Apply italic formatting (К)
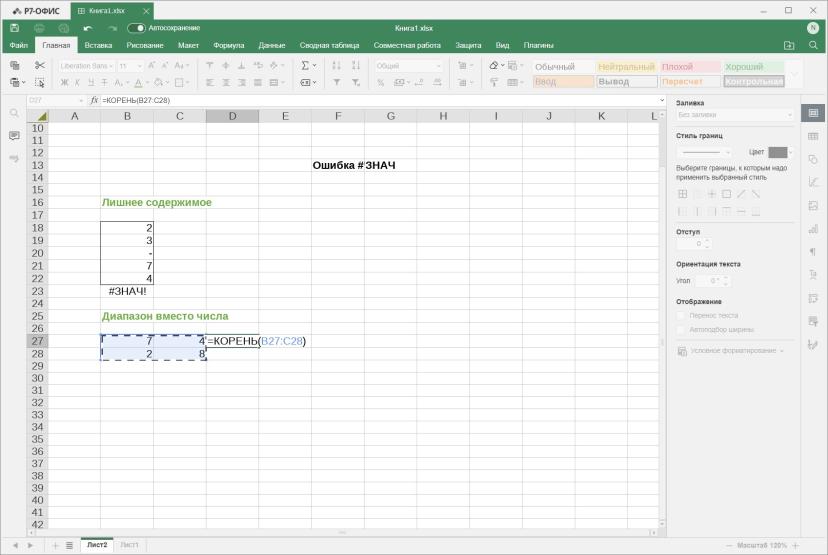The image size is (828, 555). point(77,82)
